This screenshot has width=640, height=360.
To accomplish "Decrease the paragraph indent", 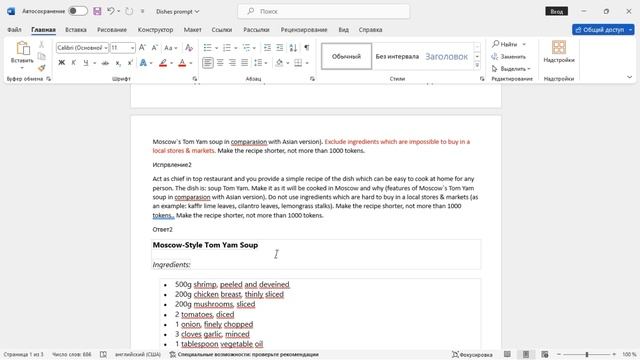I will [x=267, y=48].
